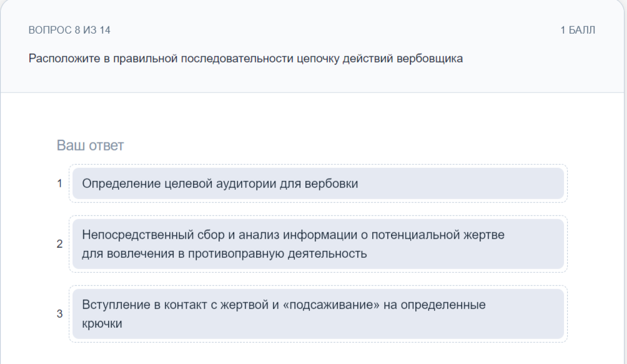Click the words "потенциальной жертве" in second card
The width and height of the screenshot is (627, 364).
point(438,235)
